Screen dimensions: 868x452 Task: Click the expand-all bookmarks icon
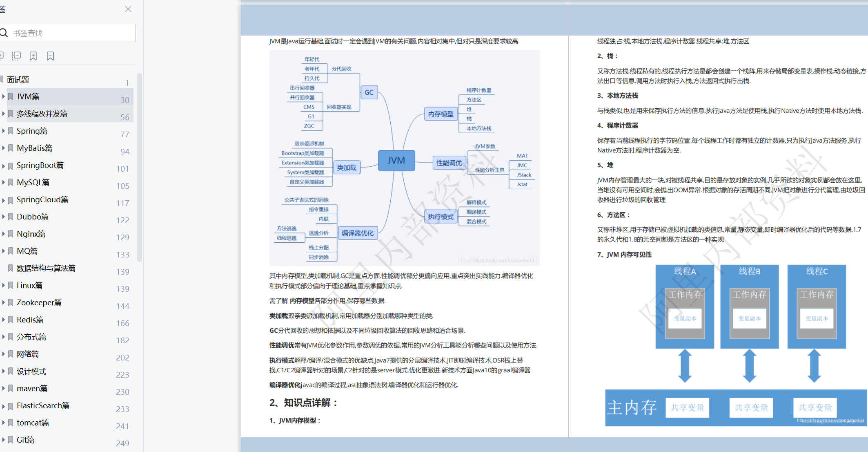pyautogui.click(x=2, y=56)
